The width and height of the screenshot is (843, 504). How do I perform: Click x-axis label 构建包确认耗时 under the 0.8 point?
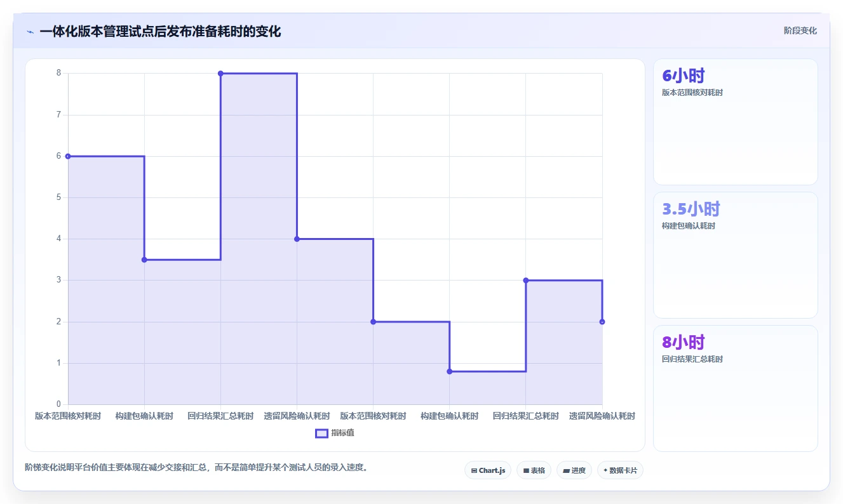click(450, 416)
